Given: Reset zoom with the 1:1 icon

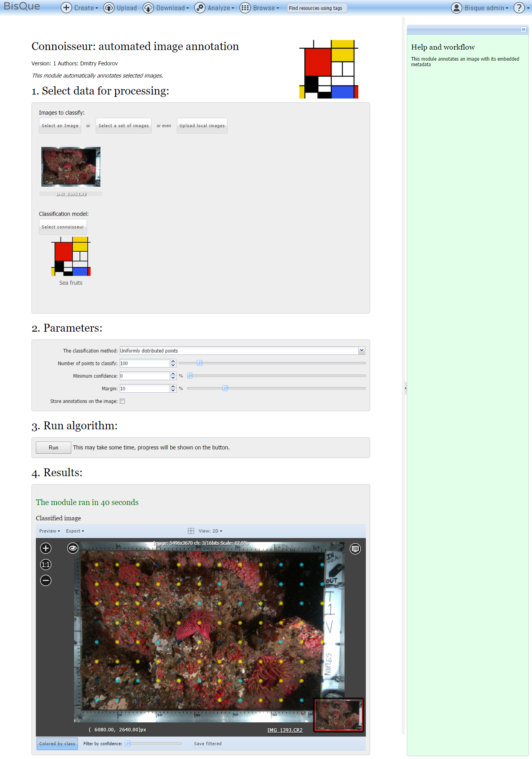Looking at the screenshot, I should [x=46, y=564].
